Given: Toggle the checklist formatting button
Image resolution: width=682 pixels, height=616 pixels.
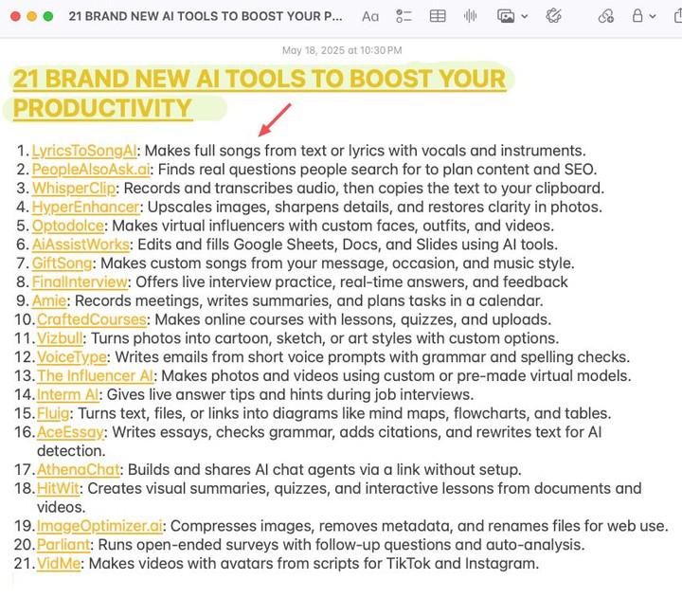Looking at the screenshot, I should coord(404,16).
